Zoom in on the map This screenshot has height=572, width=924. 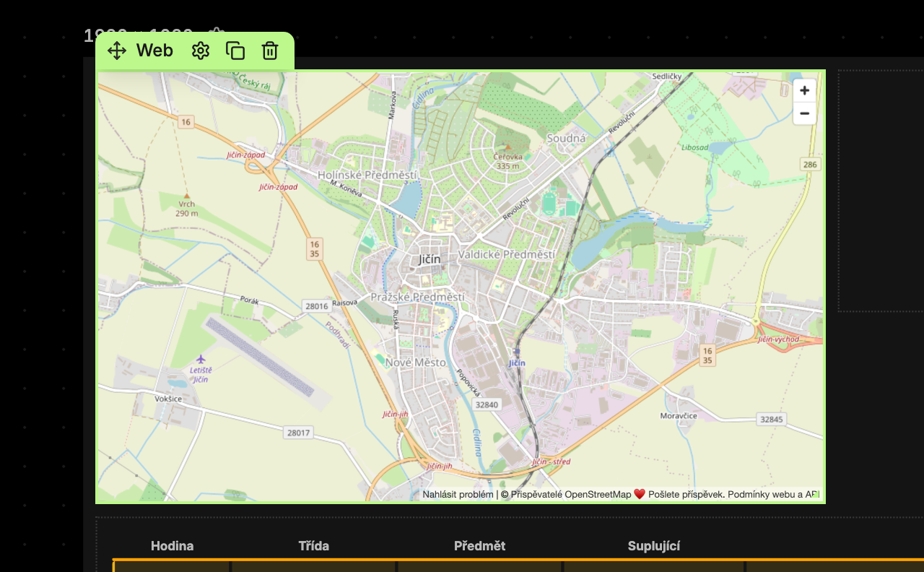click(x=804, y=91)
